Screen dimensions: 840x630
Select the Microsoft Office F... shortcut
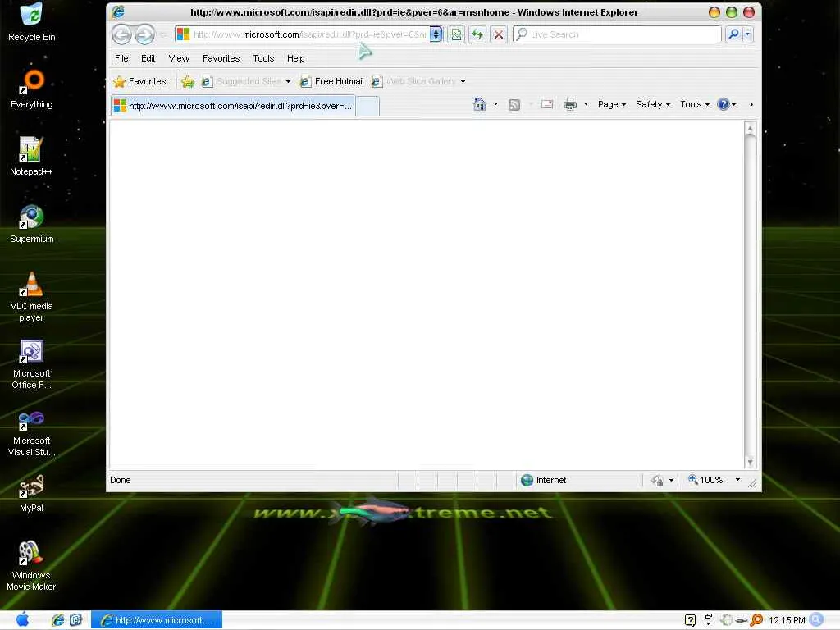31,364
